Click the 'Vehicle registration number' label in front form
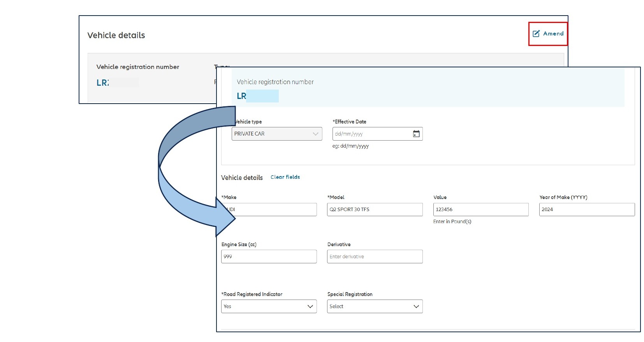This screenshot has height=342, width=644. pyautogui.click(x=275, y=82)
